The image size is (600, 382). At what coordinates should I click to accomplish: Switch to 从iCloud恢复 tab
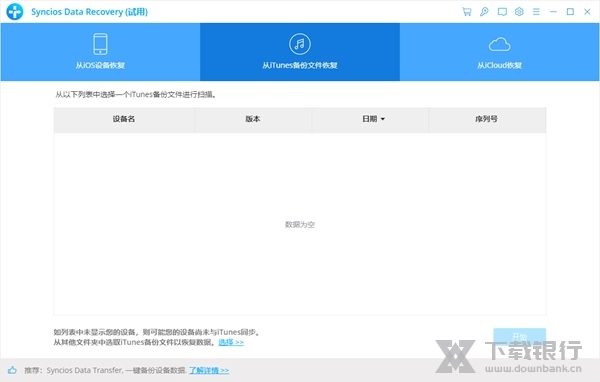coord(499,52)
